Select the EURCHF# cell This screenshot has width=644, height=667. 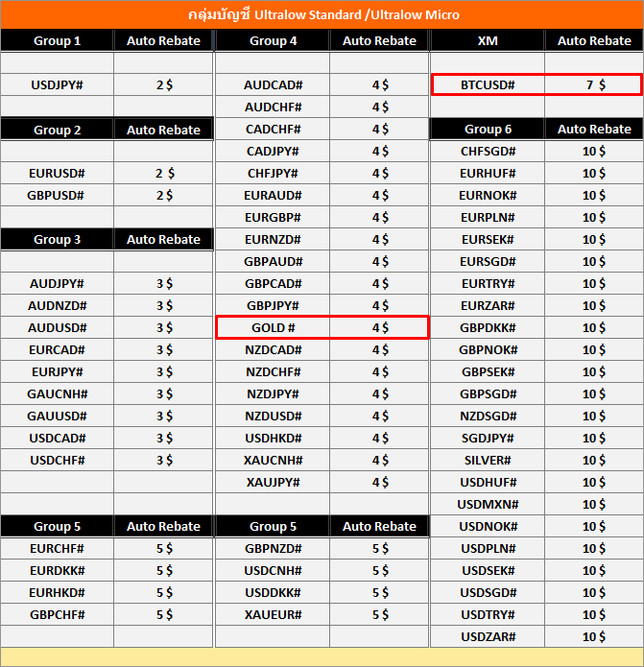pyautogui.click(x=58, y=548)
